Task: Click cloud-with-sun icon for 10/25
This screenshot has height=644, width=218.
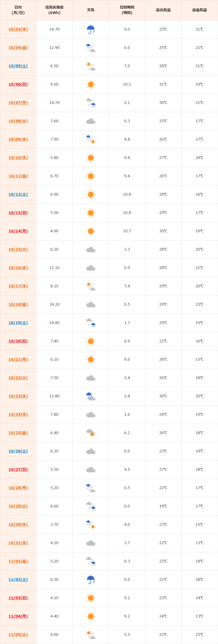Action: [x=91, y=433]
